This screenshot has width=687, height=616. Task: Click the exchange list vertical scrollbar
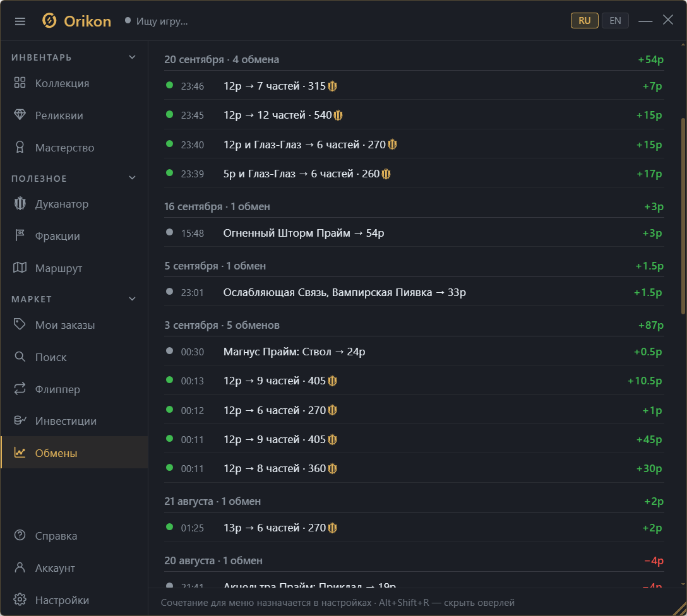tap(683, 216)
